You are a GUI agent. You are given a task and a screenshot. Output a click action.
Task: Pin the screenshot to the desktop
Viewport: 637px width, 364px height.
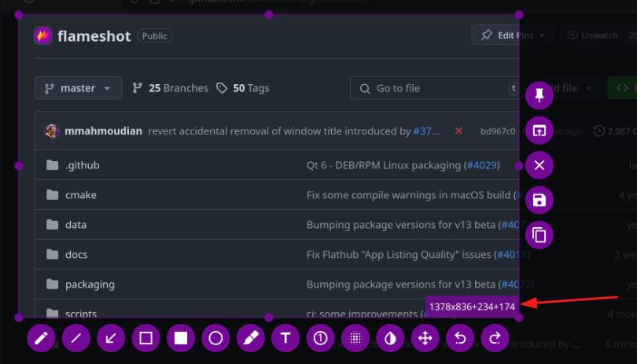pos(539,95)
